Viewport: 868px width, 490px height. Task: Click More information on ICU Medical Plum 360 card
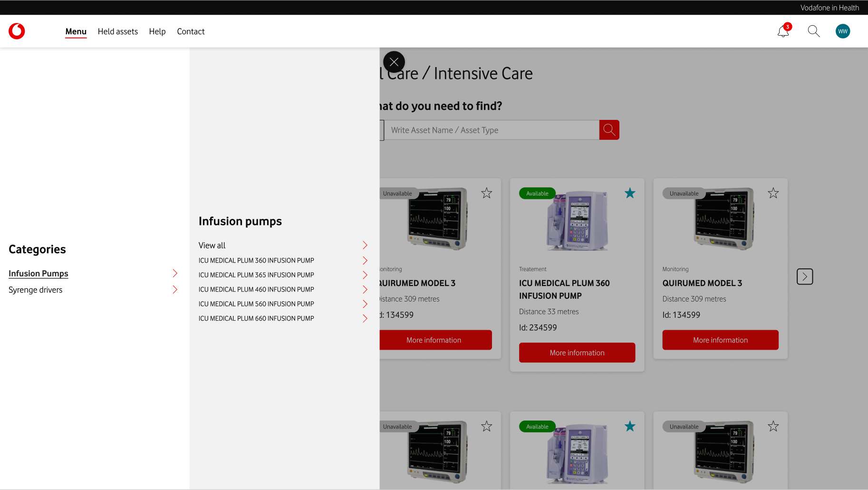pyautogui.click(x=577, y=353)
